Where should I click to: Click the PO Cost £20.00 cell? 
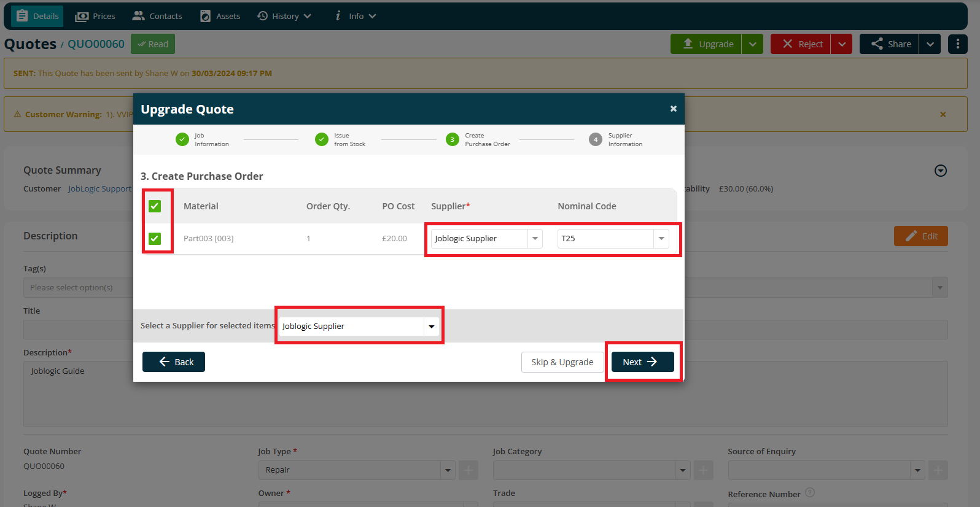click(x=394, y=238)
